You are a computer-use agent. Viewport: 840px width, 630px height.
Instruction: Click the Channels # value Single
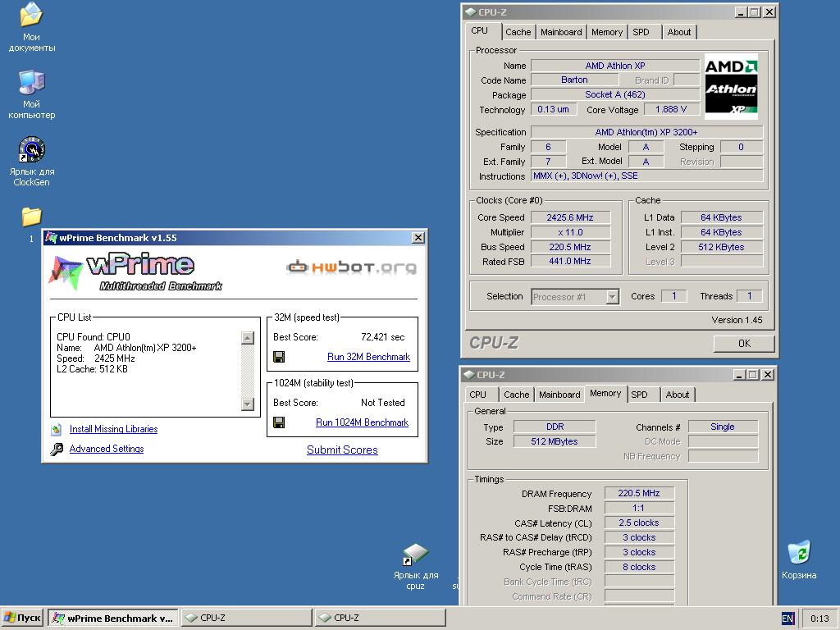[722, 427]
